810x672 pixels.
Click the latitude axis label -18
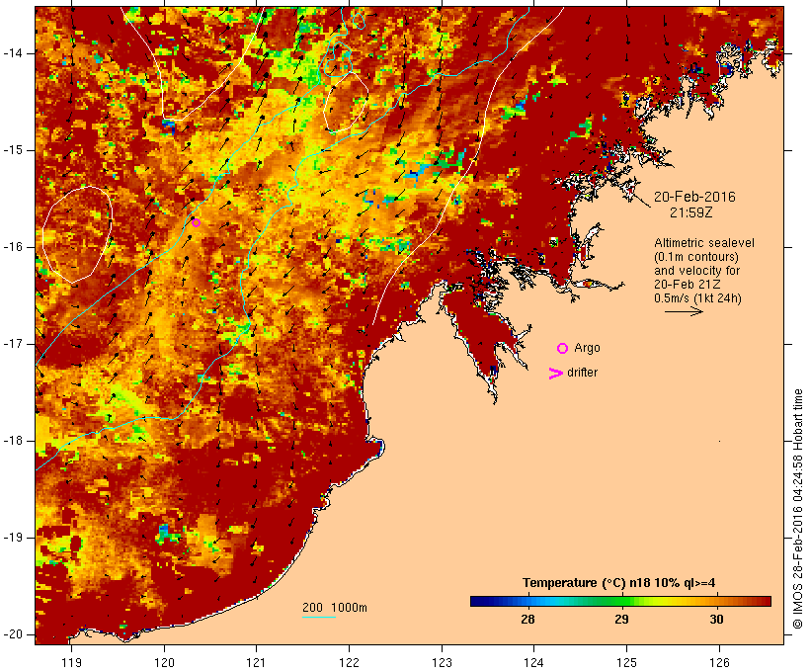pos(13,441)
